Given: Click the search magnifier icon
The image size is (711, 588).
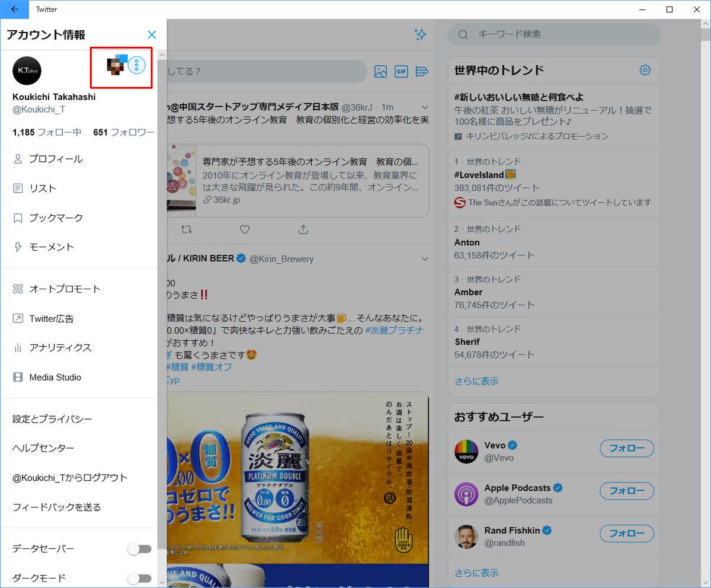Looking at the screenshot, I should 463,34.
